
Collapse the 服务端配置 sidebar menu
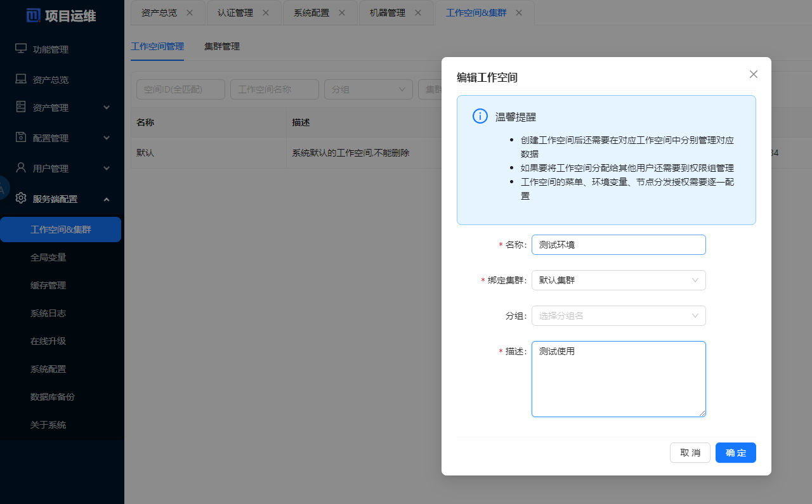pos(107,199)
